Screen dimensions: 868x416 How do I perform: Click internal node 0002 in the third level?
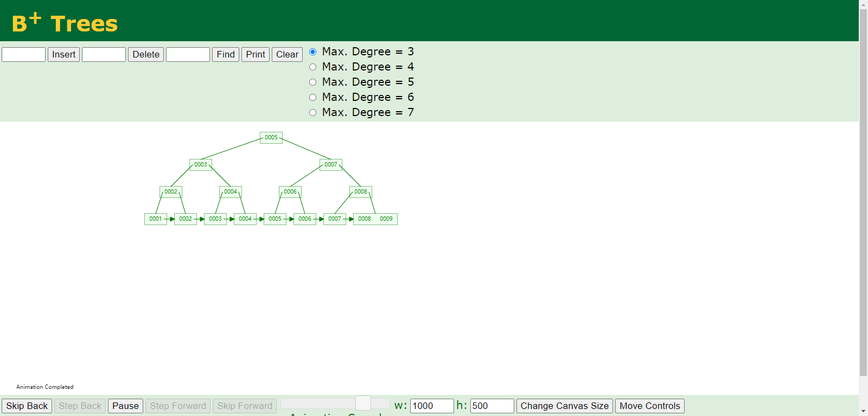coord(171,192)
